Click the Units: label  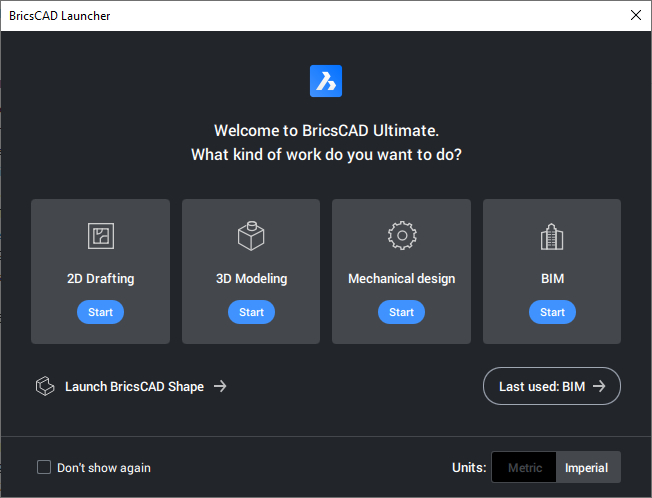[469, 468]
